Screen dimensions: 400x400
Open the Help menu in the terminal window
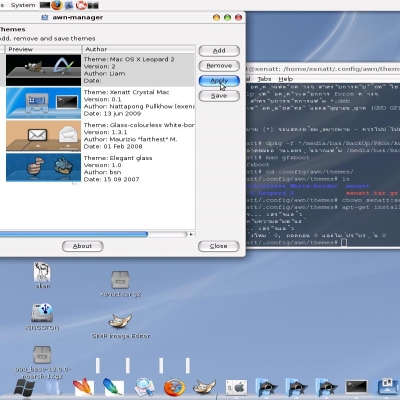point(286,79)
